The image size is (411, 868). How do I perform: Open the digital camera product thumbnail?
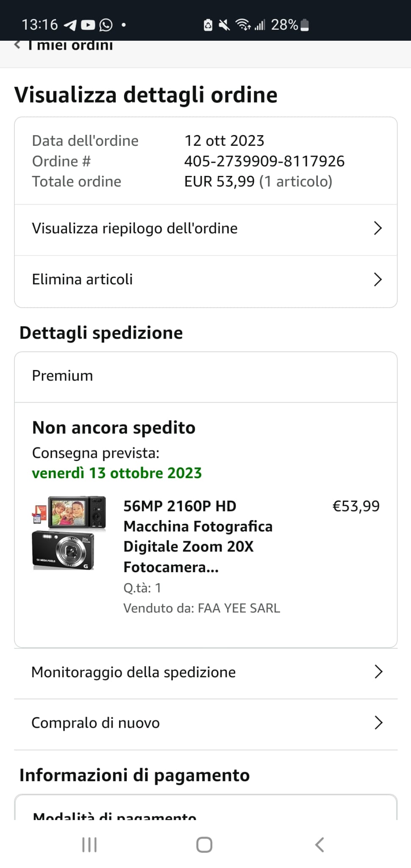pyautogui.click(x=69, y=533)
